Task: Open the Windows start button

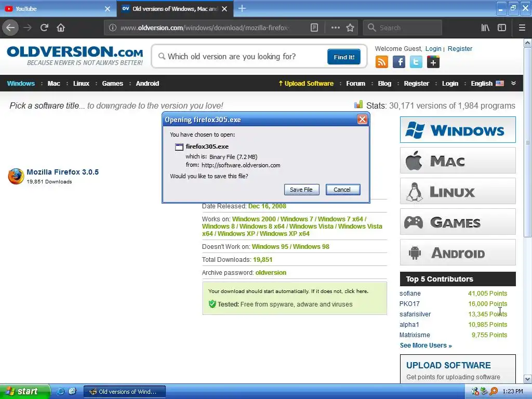Action: pos(25,391)
